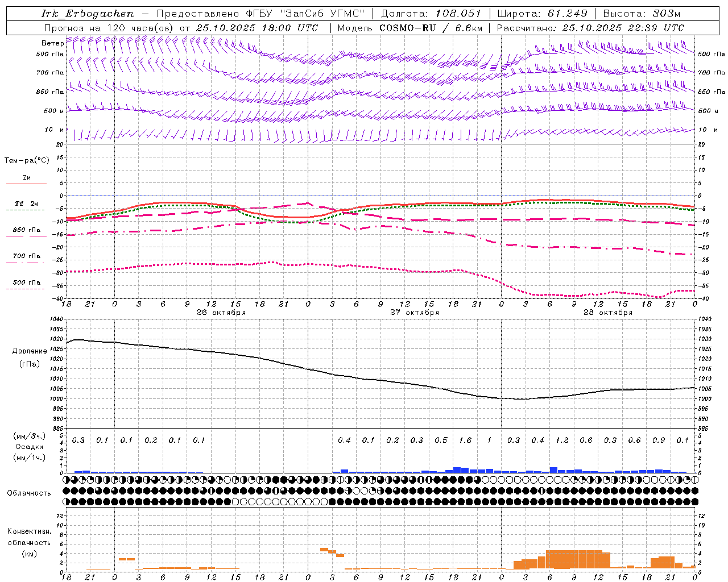
Task: Click the date label "28 октября"
Action: click(x=608, y=312)
